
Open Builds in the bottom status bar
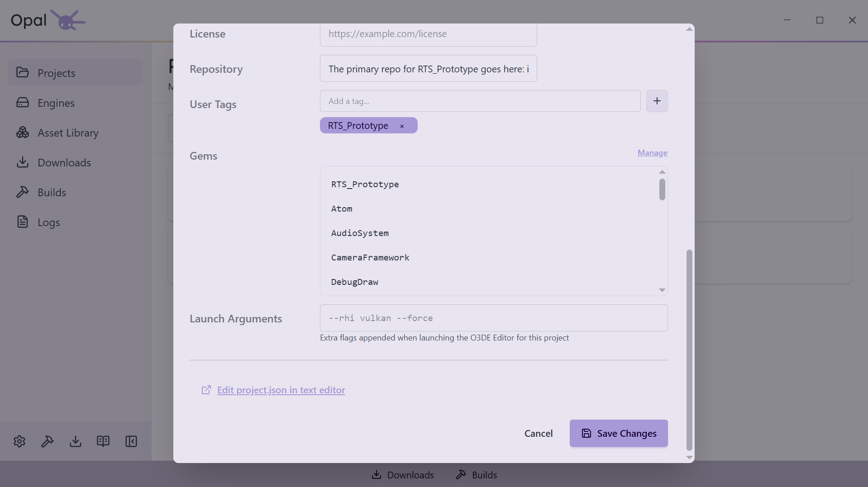click(x=476, y=475)
